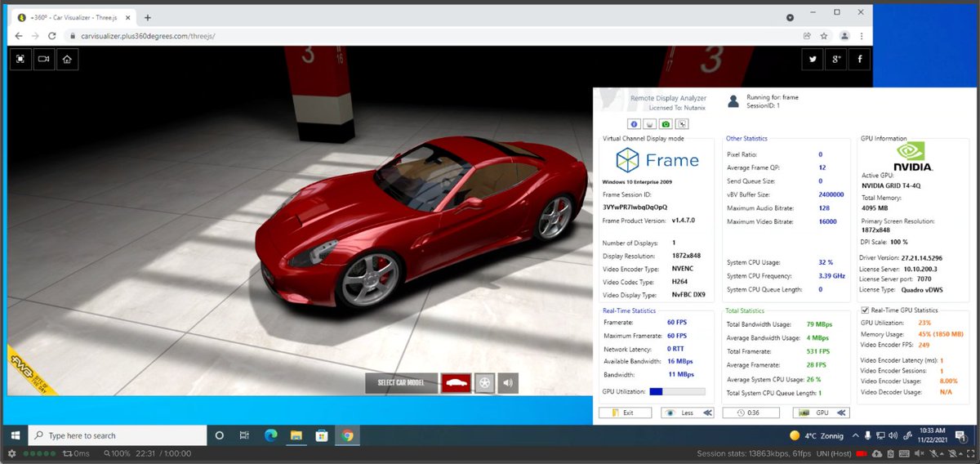980x464 pixels.
Task: Share the visualizer on Facebook
Action: 860,59
